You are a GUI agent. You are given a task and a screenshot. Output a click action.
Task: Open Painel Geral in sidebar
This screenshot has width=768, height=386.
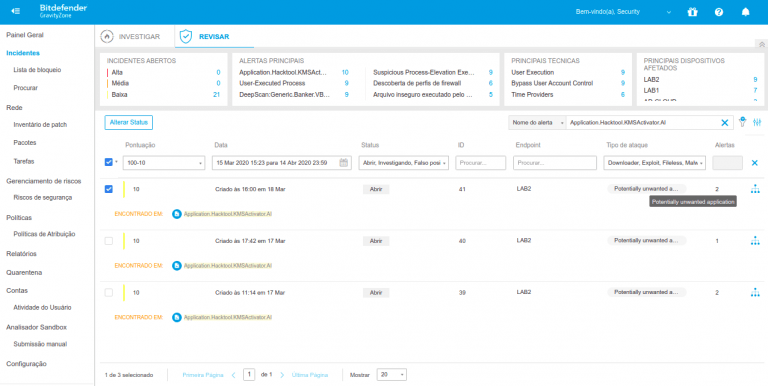[x=25, y=35]
